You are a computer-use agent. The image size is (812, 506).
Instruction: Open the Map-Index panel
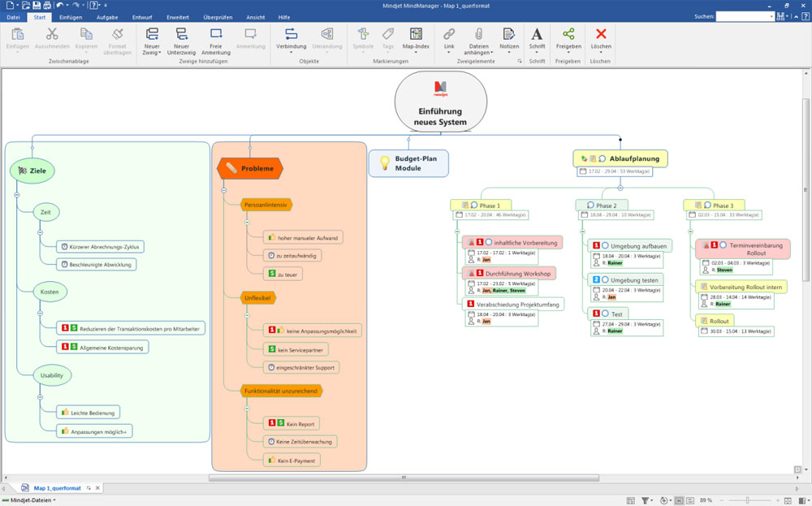click(x=416, y=34)
